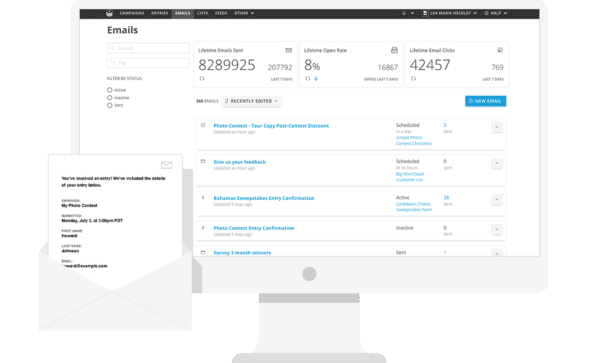This screenshot has width=600, height=363.
Task: Click the account profile icon beside user name
Action: pyautogui.click(x=425, y=13)
